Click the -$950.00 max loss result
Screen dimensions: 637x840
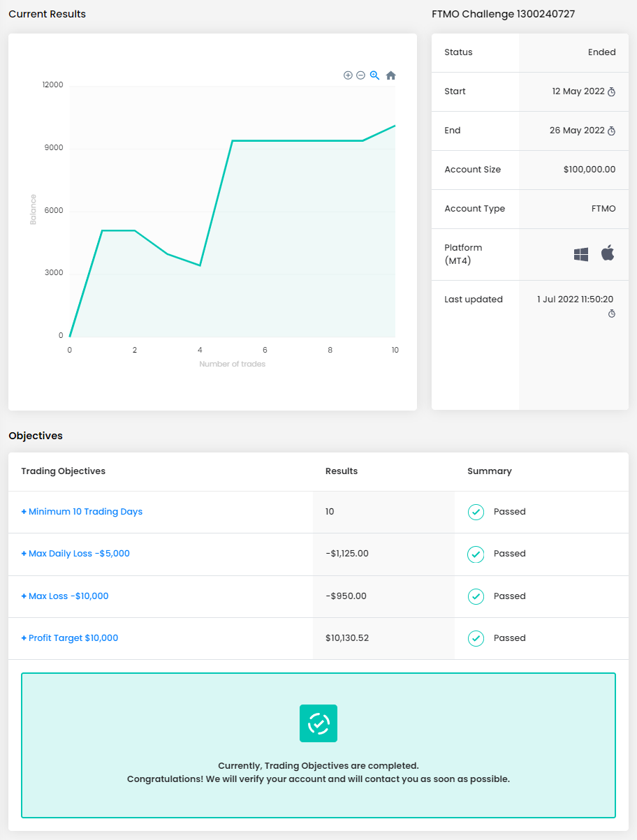346,596
